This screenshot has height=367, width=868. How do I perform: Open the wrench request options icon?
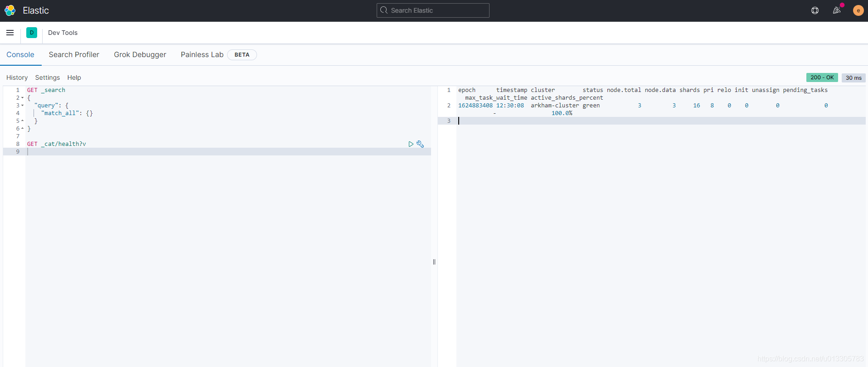(420, 144)
